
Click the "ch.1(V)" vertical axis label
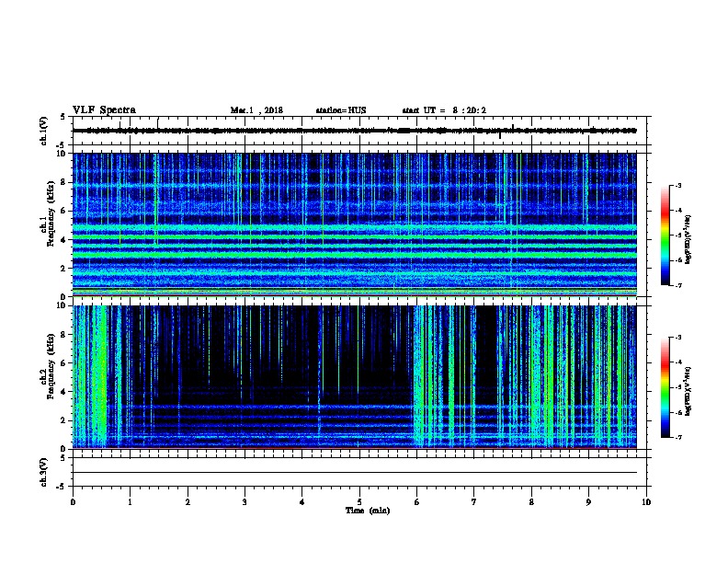[44, 131]
